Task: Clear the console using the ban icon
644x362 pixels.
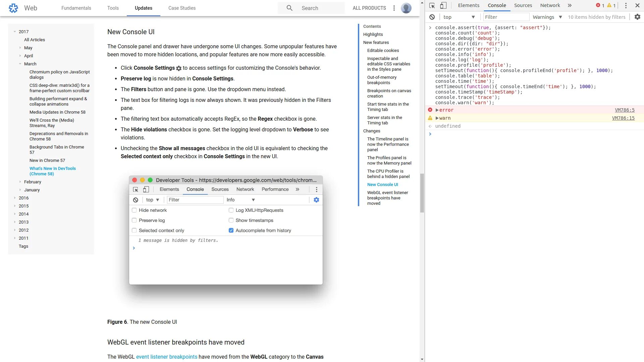Action: tap(432, 17)
